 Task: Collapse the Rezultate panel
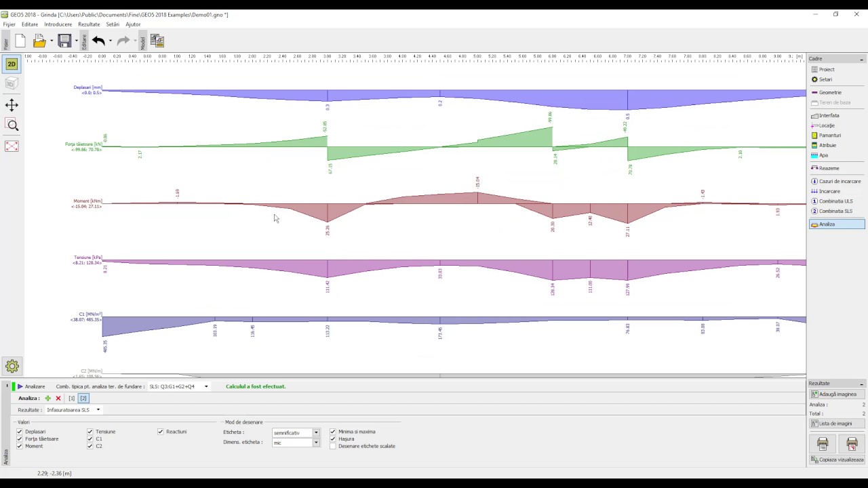861,384
